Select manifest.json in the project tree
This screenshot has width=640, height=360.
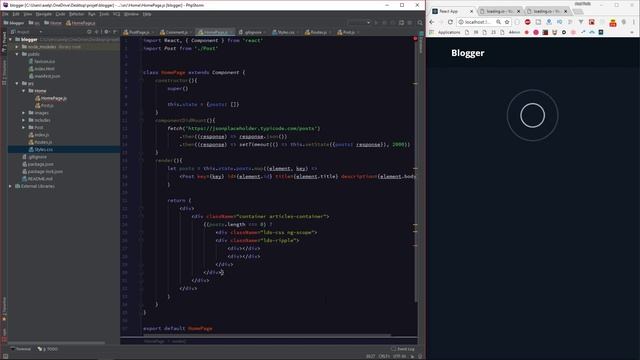[x=47, y=76]
